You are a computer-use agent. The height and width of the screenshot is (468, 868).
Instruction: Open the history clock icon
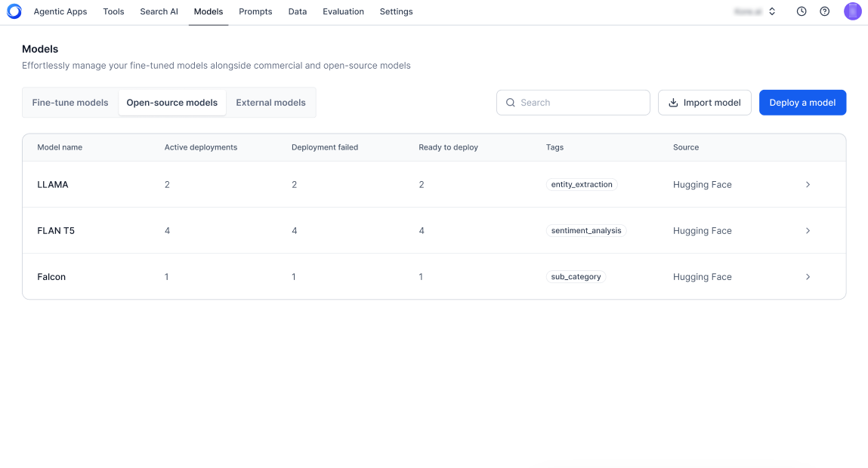click(x=802, y=12)
